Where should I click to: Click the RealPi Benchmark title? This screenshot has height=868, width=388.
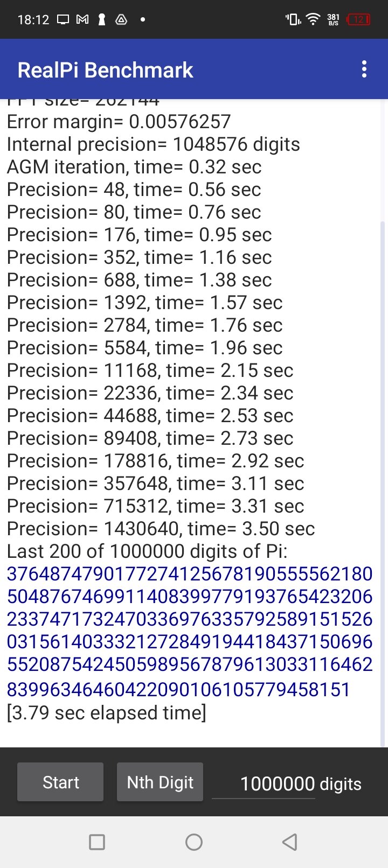pos(105,70)
